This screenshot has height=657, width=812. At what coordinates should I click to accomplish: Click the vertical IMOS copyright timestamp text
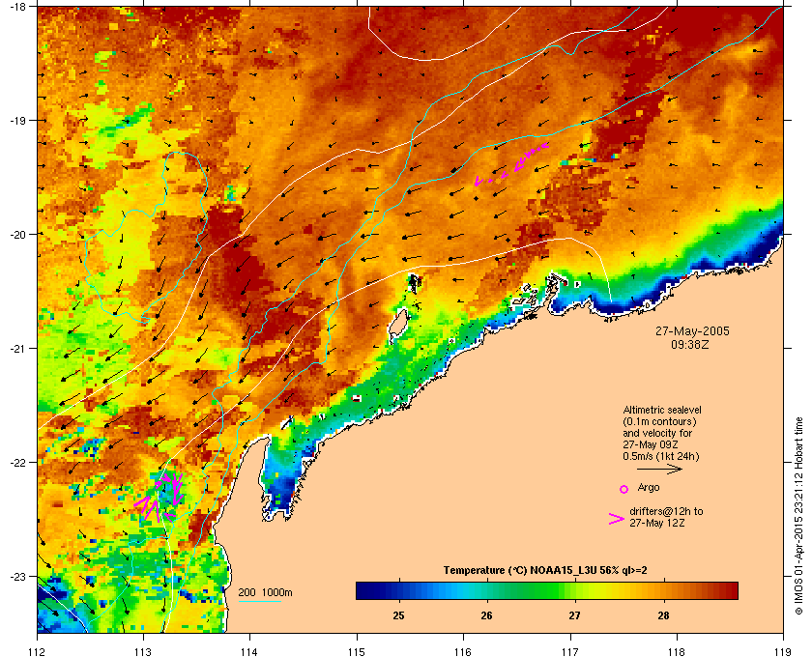(798, 516)
